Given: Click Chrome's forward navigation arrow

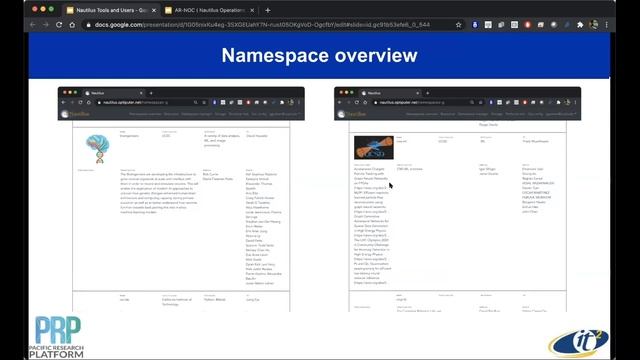Looking at the screenshot, I should point(46,25).
